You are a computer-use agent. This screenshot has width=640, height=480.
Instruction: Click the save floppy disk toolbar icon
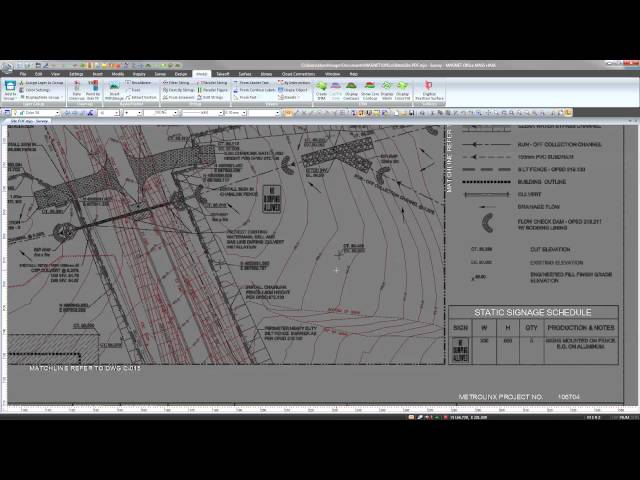tap(411, 113)
